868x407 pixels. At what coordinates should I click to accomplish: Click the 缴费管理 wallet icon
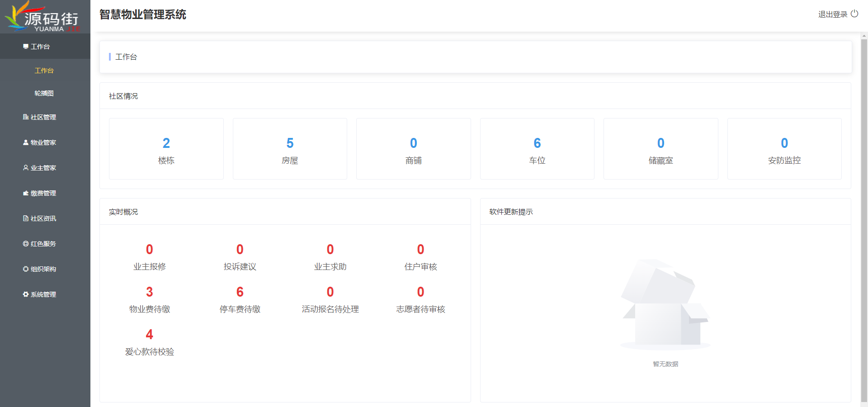tap(26, 193)
